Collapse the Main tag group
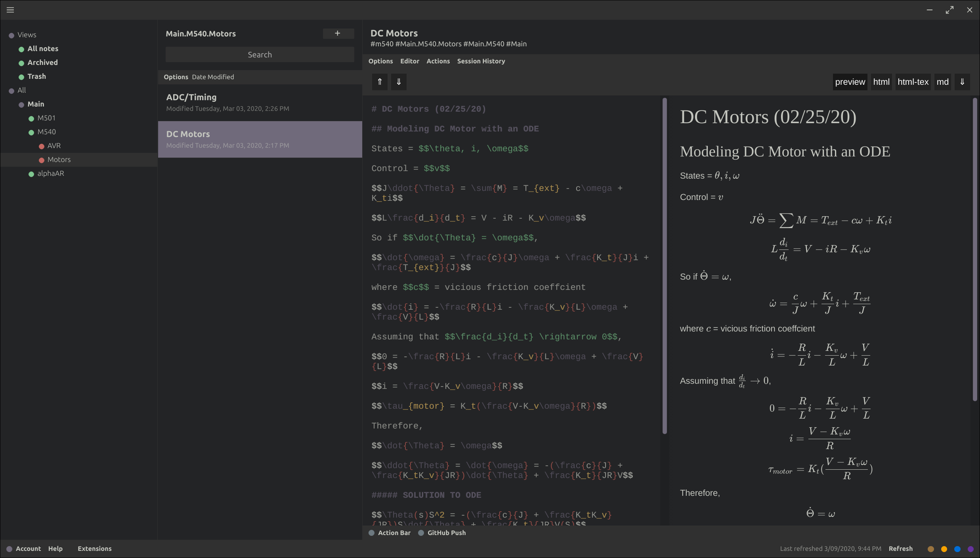Viewport: 980px width, 558px height. (21, 104)
